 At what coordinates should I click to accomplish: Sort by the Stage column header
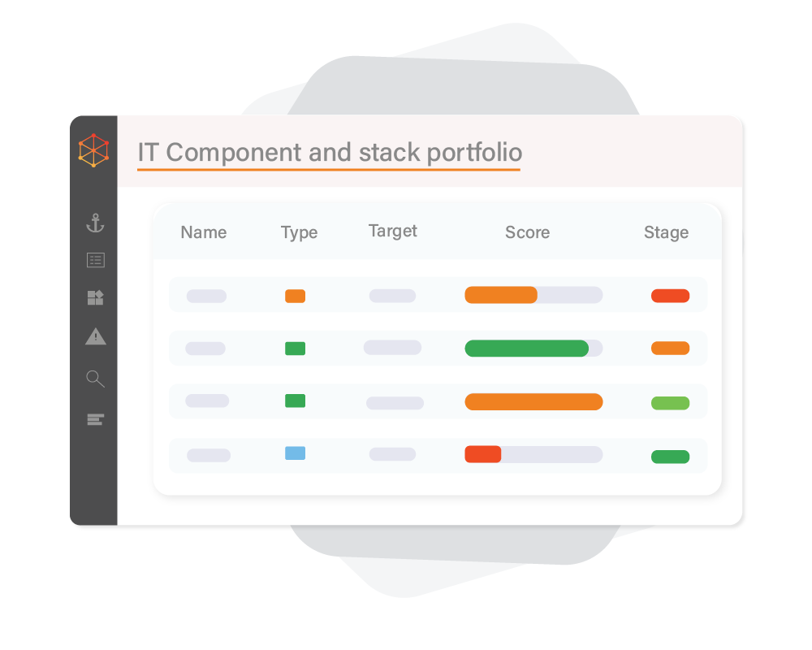click(666, 232)
